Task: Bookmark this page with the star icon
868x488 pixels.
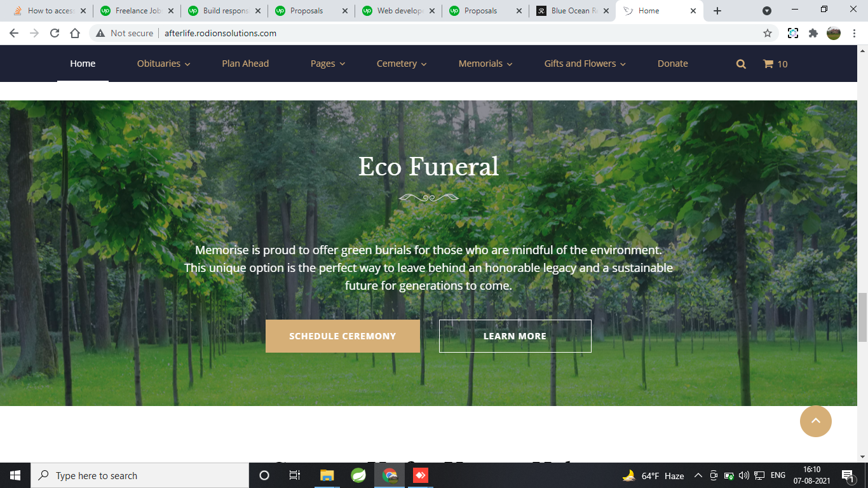Action: click(768, 33)
